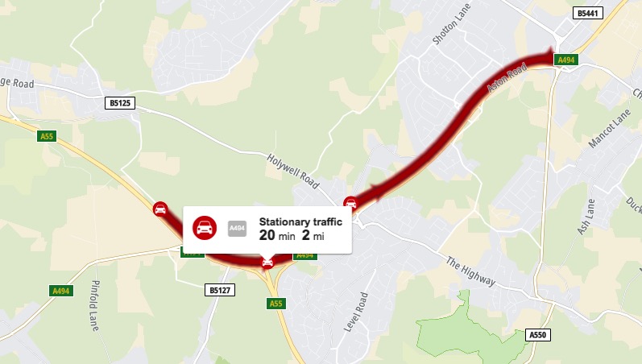Click the Shotton Lane street label
The height and width of the screenshot is (364, 642).
click(452, 23)
